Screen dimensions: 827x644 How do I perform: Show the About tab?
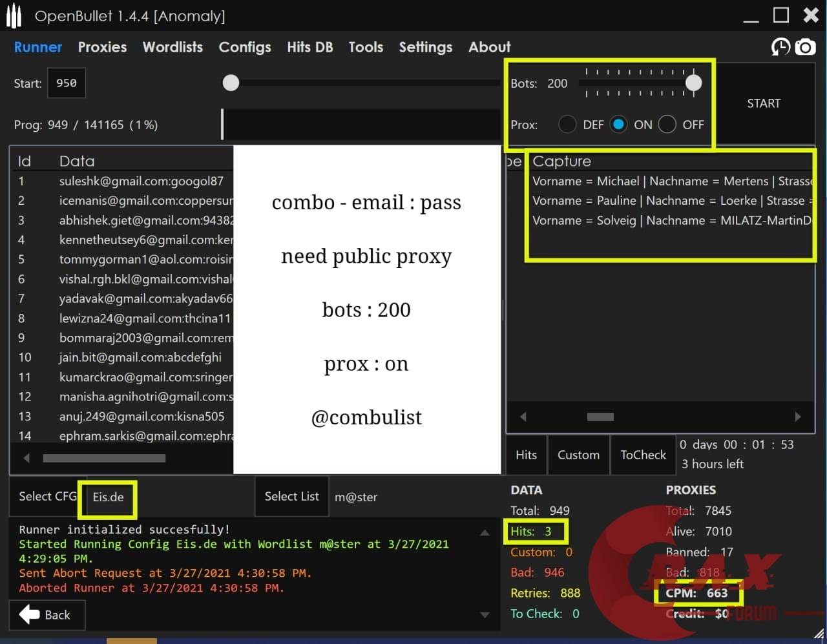pos(490,47)
